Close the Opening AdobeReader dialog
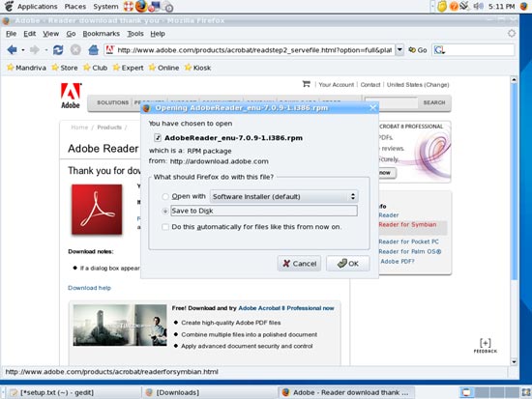Screen dimensions: 532x399 click(372, 108)
